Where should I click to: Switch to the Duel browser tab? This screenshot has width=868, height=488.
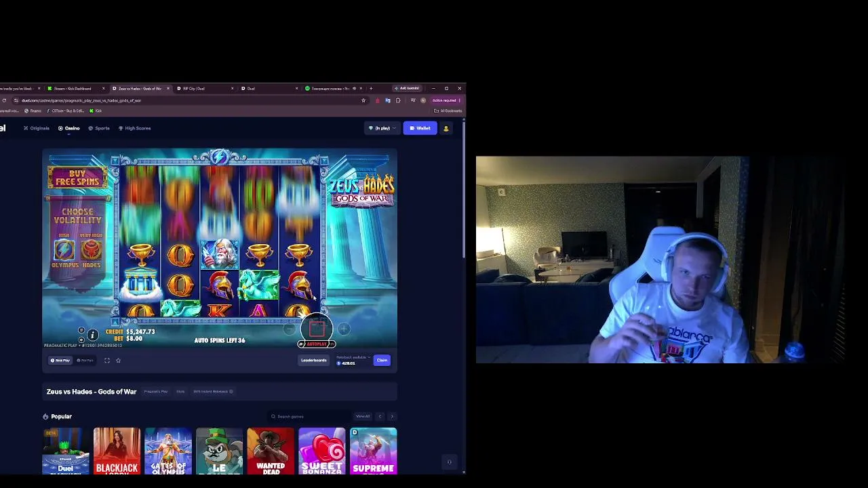point(269,88)
